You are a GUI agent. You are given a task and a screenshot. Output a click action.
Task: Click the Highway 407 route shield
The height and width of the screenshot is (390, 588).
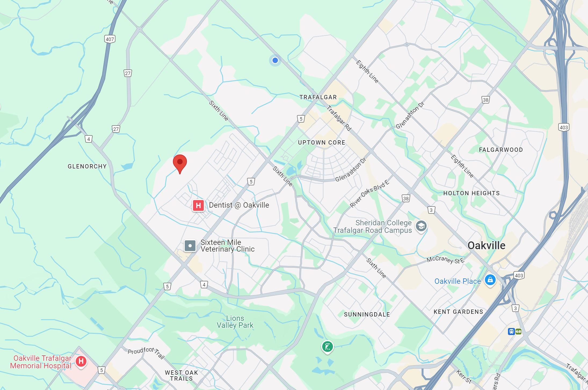pos(110,39)
